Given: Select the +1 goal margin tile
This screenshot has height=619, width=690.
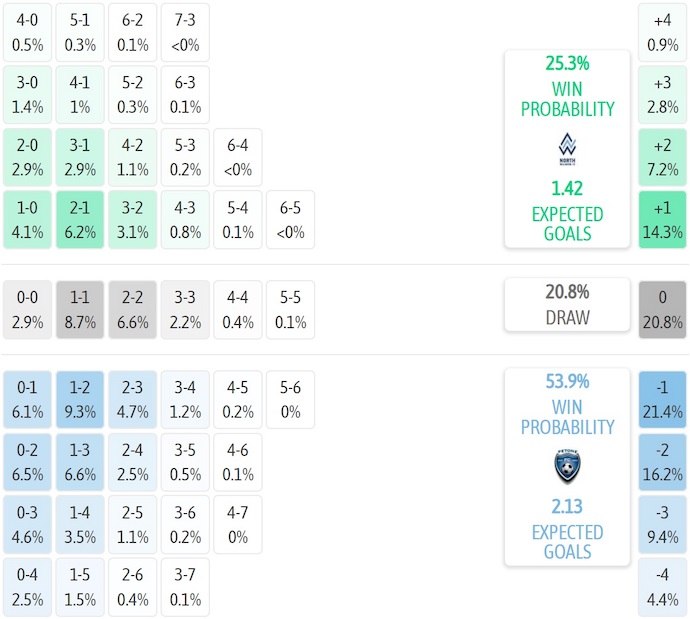Looking at the screenshot, I should click(x=662, y=219).
